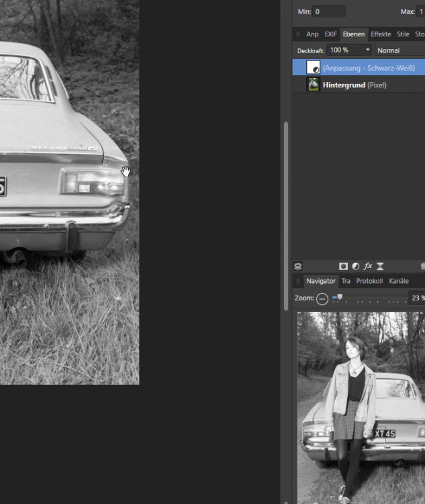425x504 pixels.
Task: Select the Hintergrund pixel layer
Action: (363, 85)
